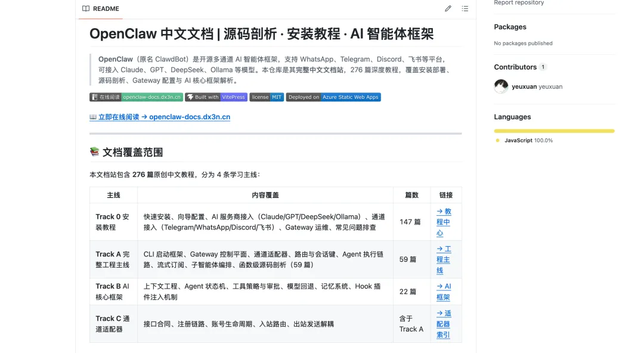Click the Track B AI 核心框架 cell
The image size is (644, 353).
click(114, 292)
